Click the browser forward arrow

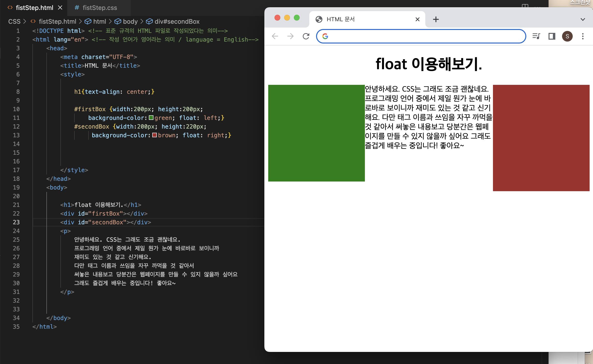coord(290,36)
